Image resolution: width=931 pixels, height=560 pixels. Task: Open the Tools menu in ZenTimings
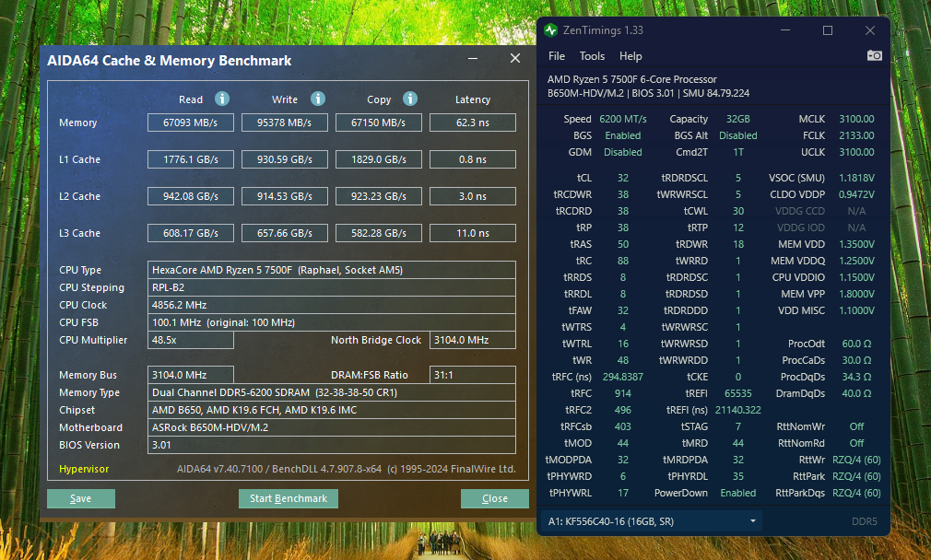coord(592,56)
